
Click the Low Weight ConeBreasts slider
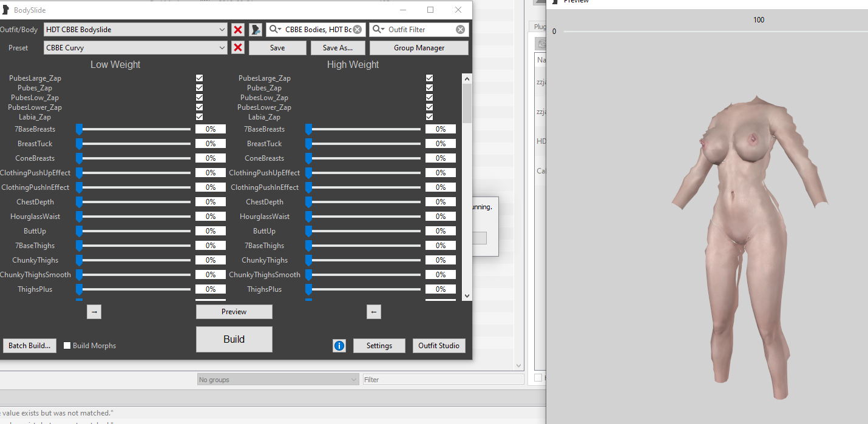pos(133,158)
